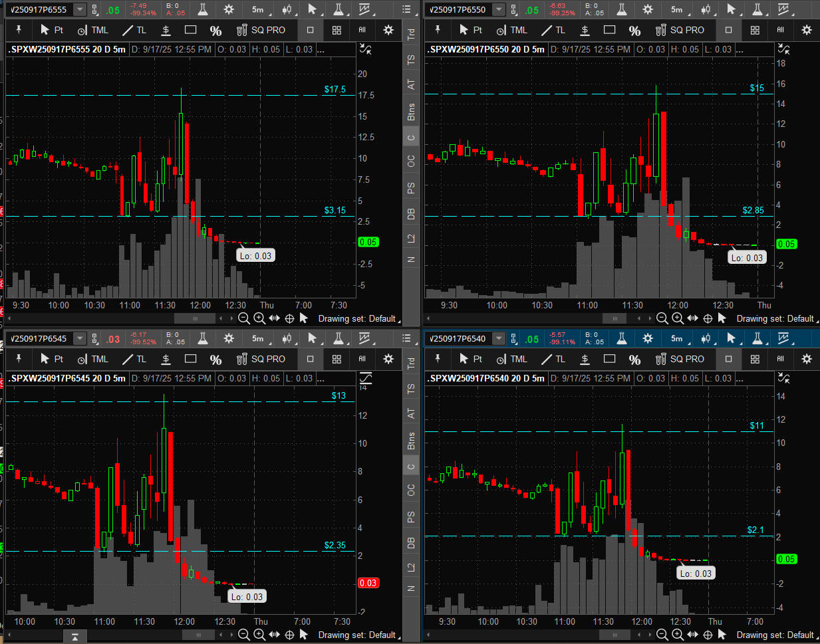Select the TML tool in P6545 chart

point(93,359)
